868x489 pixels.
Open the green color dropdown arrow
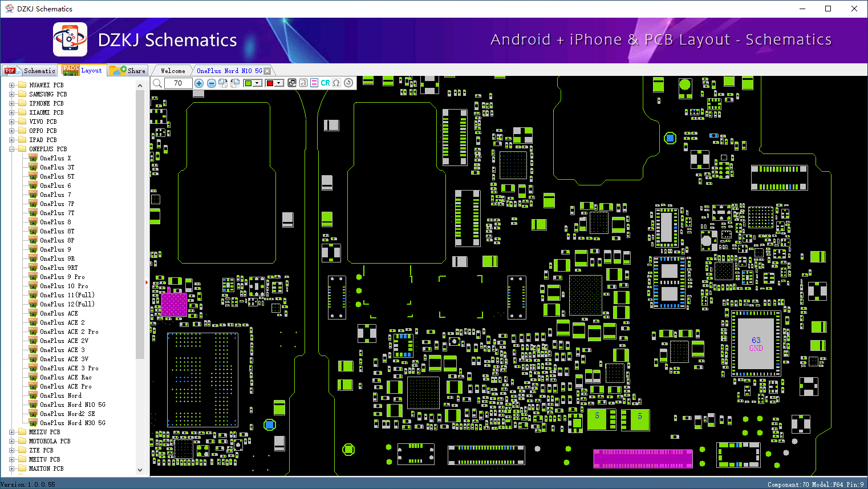click(258, 83)
